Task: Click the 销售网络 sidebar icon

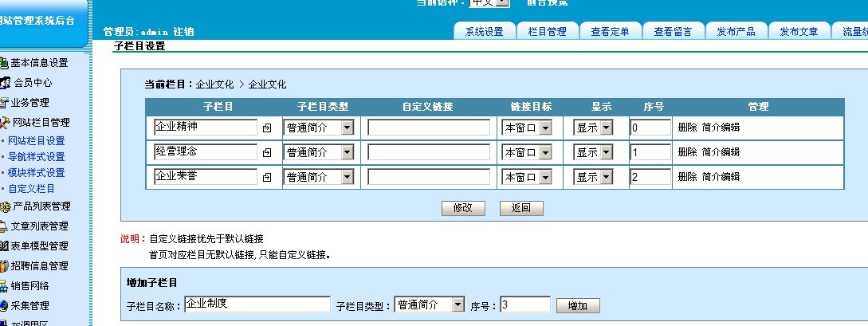Action: pyautogui.click(x=5, y=286)
